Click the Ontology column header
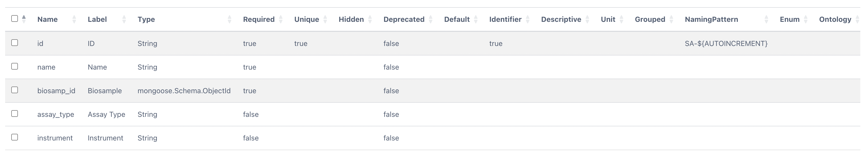Image resolution: width=868 pixels, height=151 pixels. [x=835, y=20]
